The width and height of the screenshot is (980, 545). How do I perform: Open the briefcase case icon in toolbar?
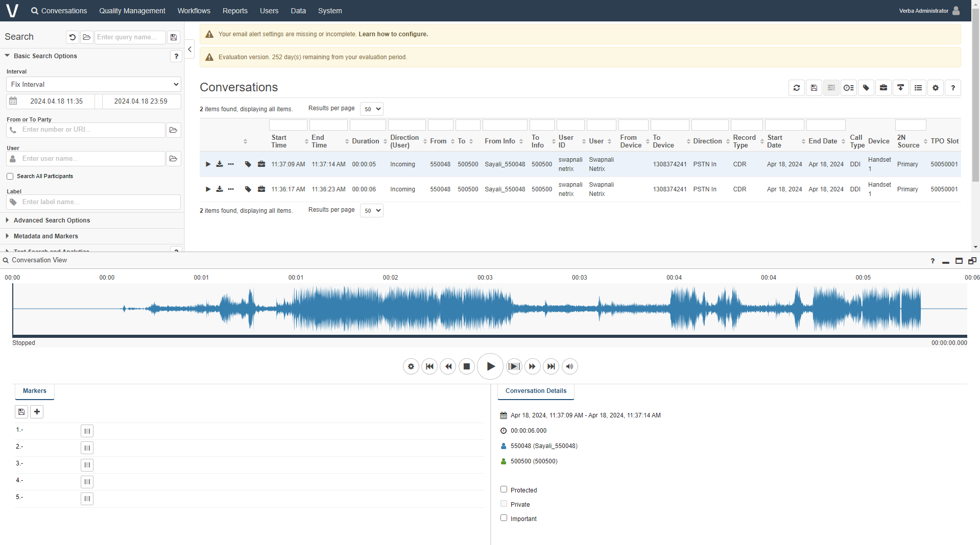click(883, 88)
